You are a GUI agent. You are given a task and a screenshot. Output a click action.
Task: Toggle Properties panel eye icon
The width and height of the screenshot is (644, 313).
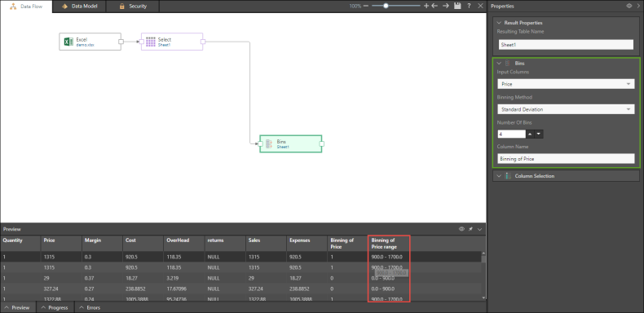[x=629, y=7]
